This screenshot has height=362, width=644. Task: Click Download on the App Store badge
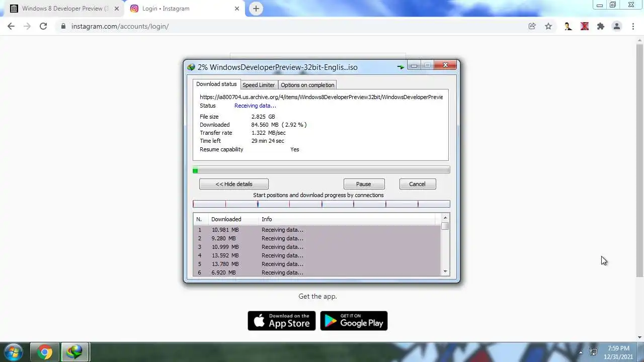(x=282, y=321)
